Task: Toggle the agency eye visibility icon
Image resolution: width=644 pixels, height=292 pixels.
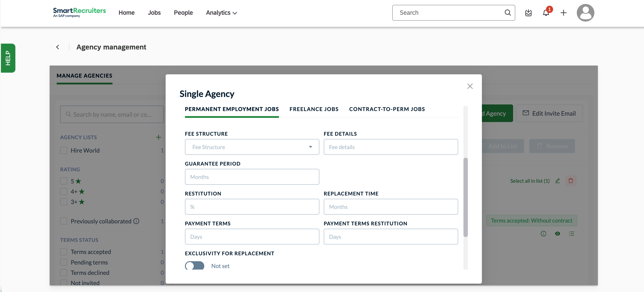Action: pyautogui.click(x=557, y=234)
